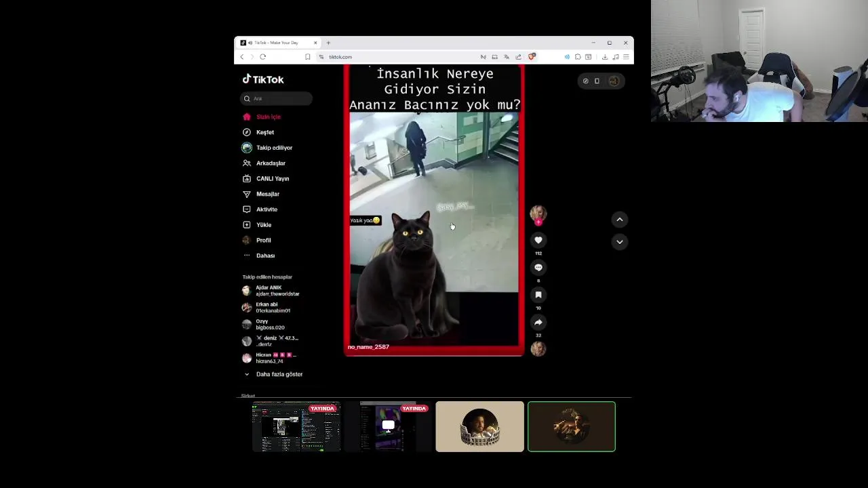Click the Yükle plus icon

pos(247,225)
